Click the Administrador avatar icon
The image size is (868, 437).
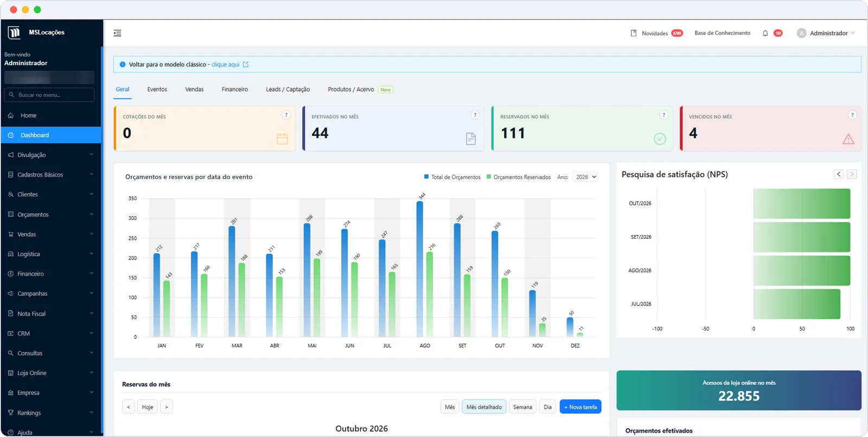pyautogui.click(x=801, y=33)
